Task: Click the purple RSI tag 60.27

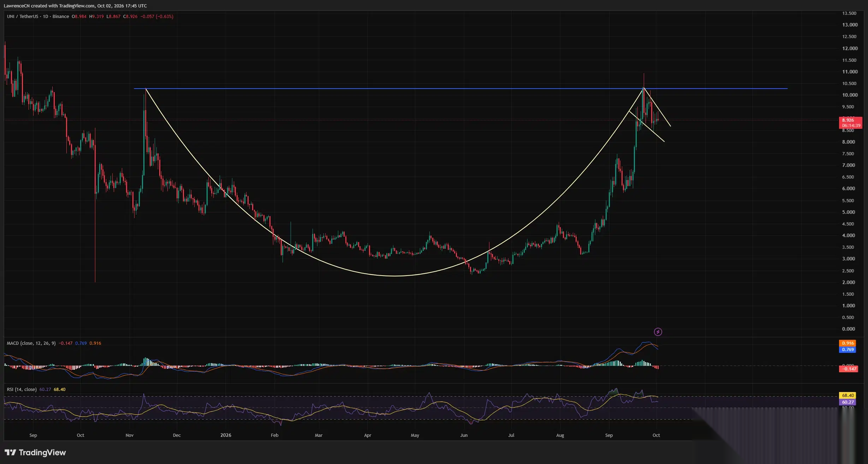Action: tap(848, 402)
